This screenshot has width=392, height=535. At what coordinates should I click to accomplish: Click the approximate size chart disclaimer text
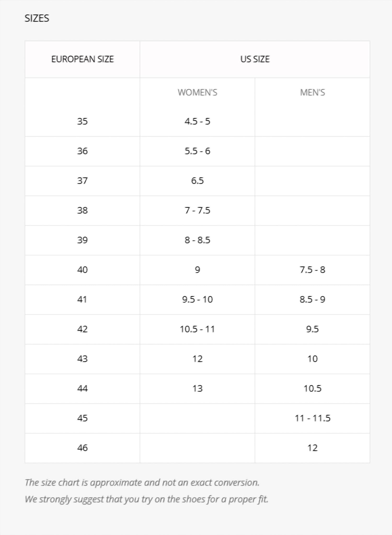click(x=142, y=483)
